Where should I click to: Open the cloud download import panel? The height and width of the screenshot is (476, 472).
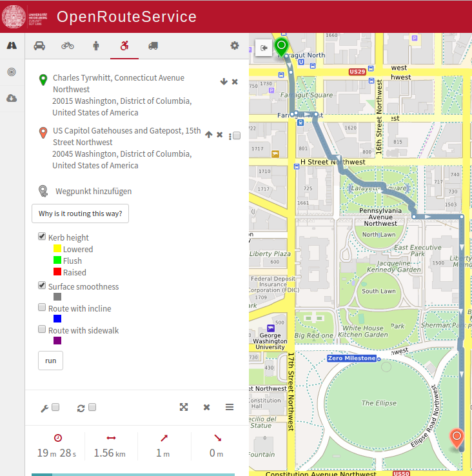point(12,98)
